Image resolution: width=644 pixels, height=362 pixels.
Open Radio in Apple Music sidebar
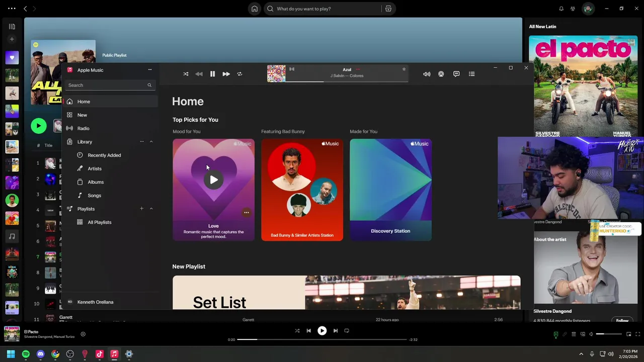click(111, 128)
